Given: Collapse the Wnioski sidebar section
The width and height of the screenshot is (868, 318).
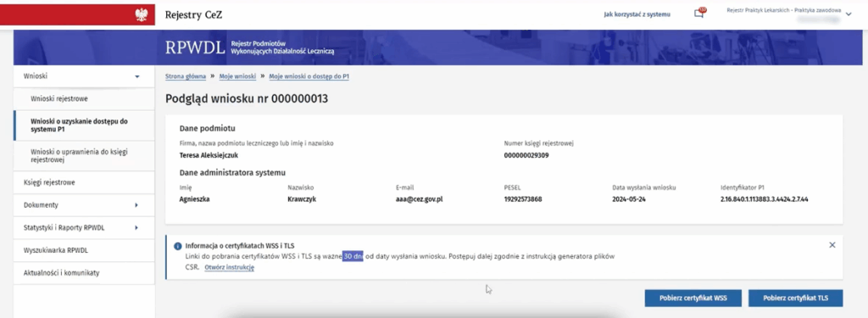Looking at the screenshot, I should [x=136, y=76].
